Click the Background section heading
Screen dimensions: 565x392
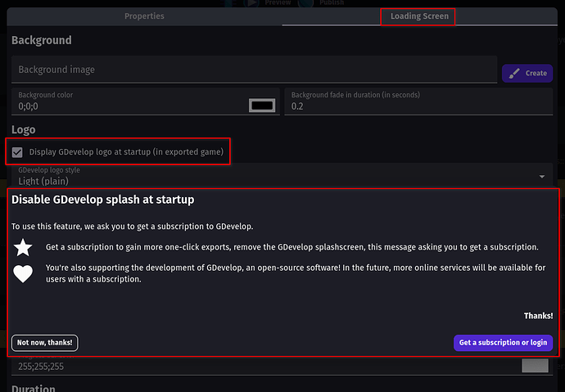click(41, 40)
